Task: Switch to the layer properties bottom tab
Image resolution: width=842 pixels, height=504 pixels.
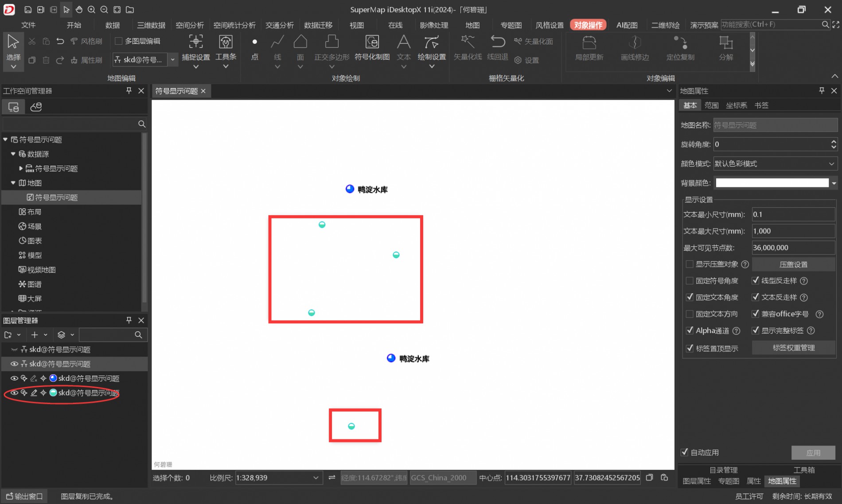Action: [x=696, y=481]
